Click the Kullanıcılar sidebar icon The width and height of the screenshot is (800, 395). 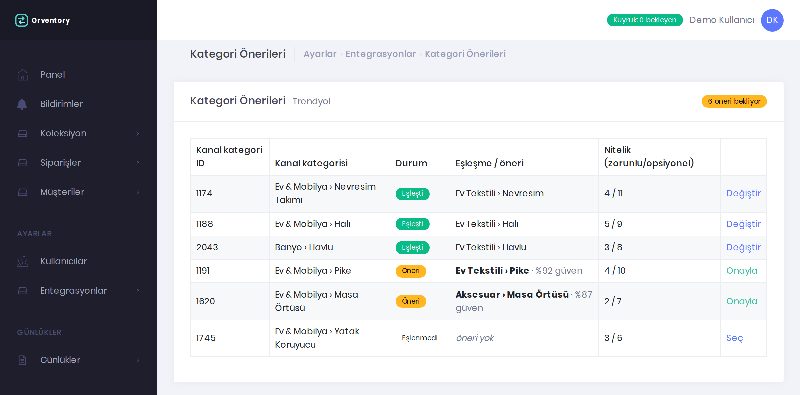[22, 261]
